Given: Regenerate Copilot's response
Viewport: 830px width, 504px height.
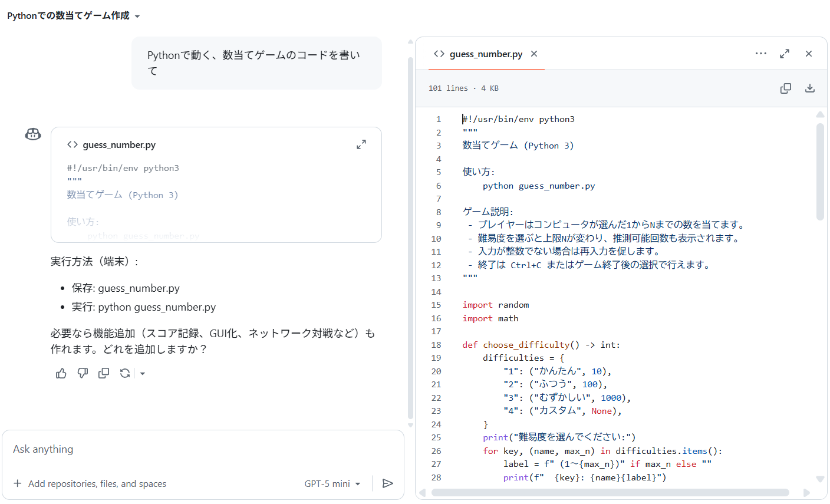Looking at the screenshot, I should (124, 373).
